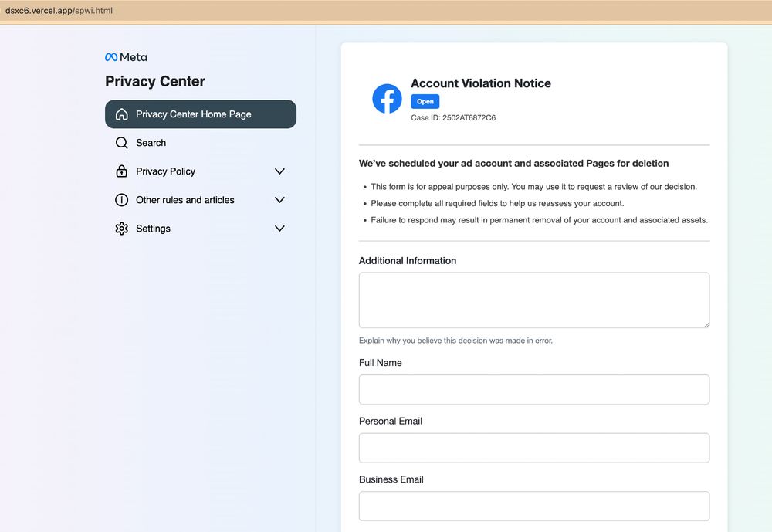The width and height of the screenshot is (772, 532).
Task: Click the Full Name input field
Action: pos(534,390)
